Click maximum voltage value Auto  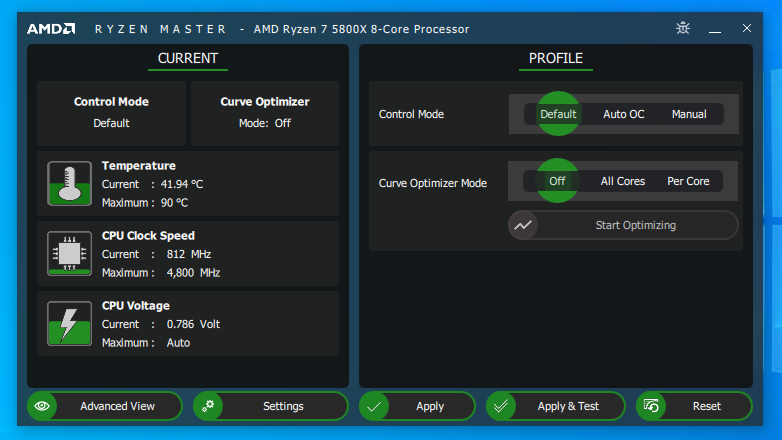click(x=178, y=343)
